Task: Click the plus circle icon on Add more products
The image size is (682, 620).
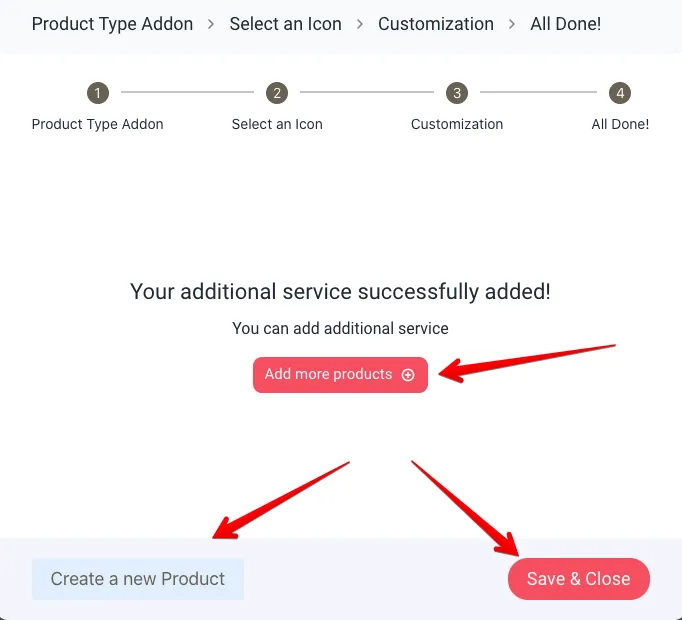Action: (x=408, y=375)
